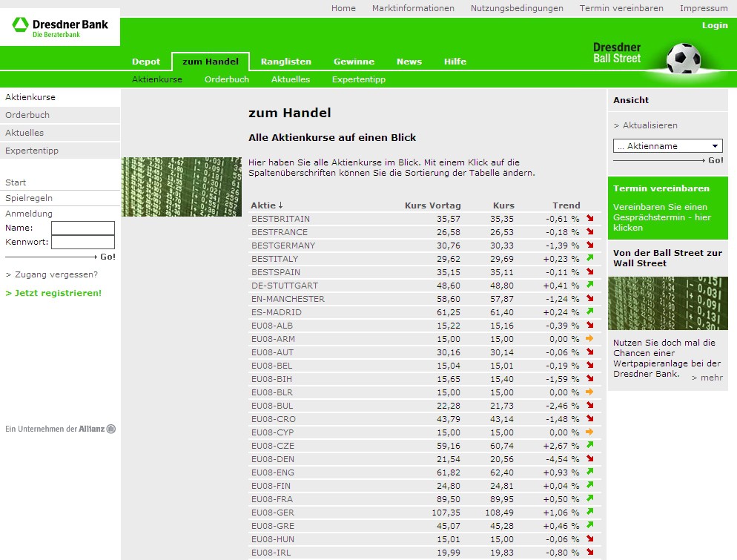This screenshot has width=737, height=560.
Task: Select the zum Handel tab
Action: click(x=210, y=62)
